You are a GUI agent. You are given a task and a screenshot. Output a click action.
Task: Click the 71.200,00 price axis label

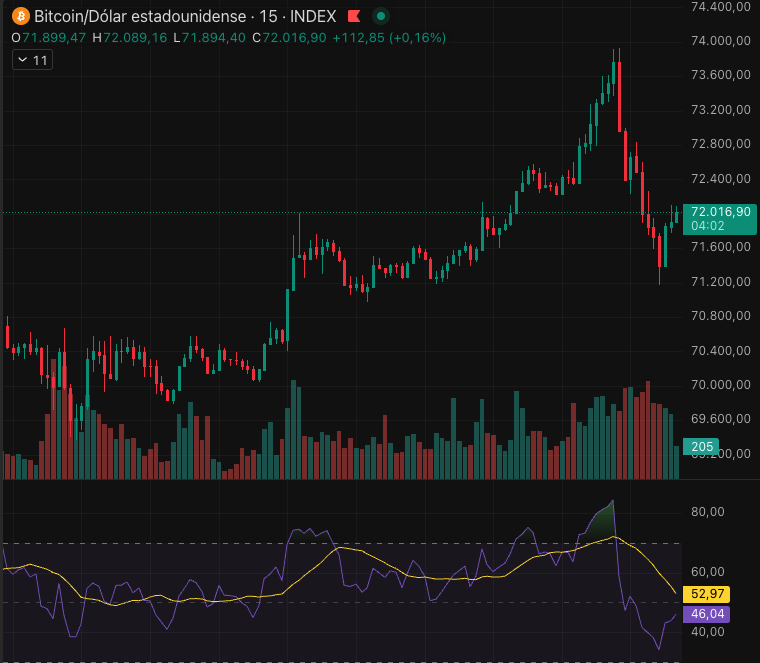720,282
